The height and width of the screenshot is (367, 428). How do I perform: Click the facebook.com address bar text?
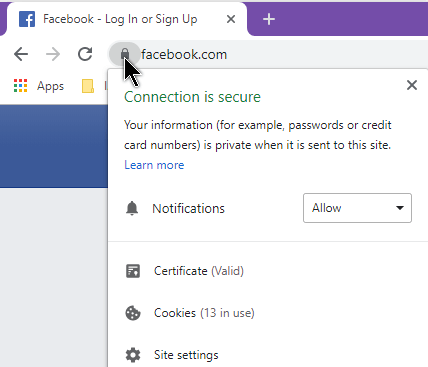184,54
